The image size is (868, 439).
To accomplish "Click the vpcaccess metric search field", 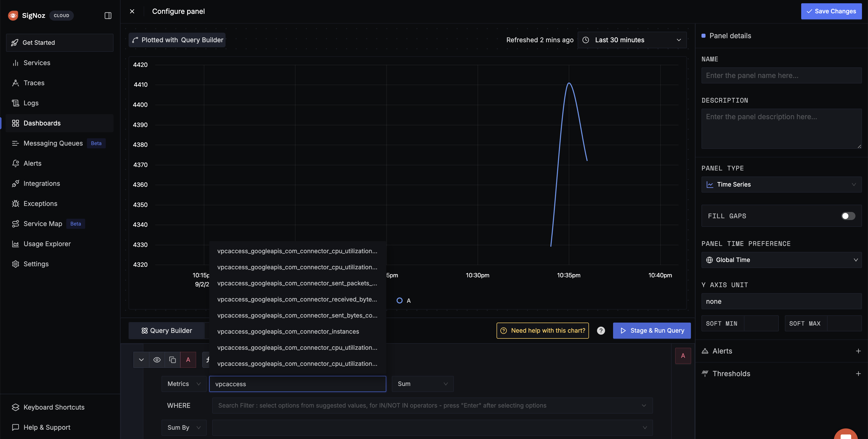I will [x=298, y=384].
